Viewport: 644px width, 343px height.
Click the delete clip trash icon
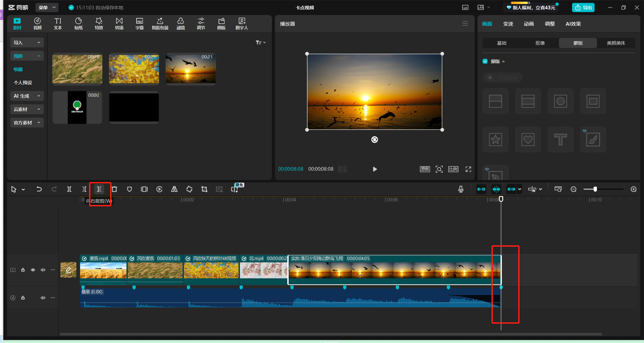point(114,189)
